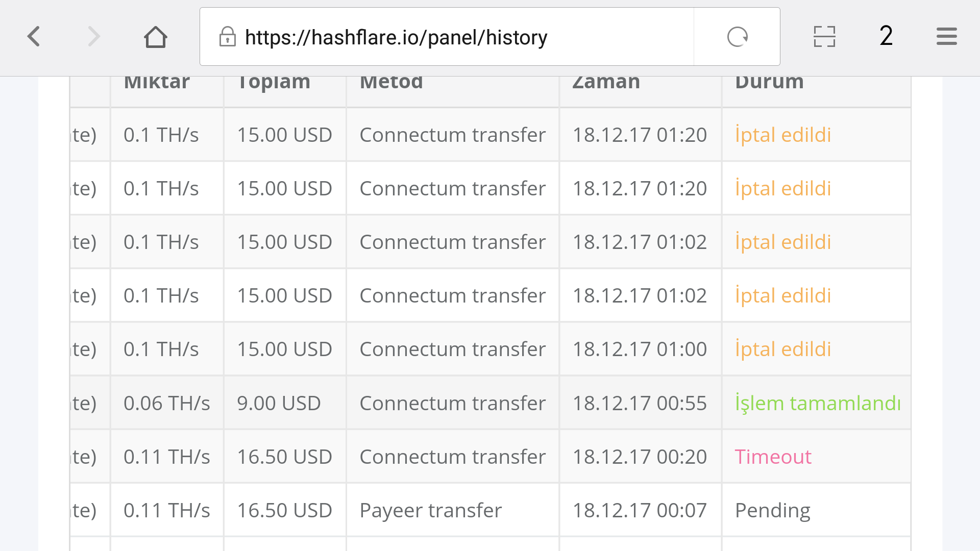Tap the browser back arrow
The height and width of the screenshot is (551, 980).
(34, 37)
